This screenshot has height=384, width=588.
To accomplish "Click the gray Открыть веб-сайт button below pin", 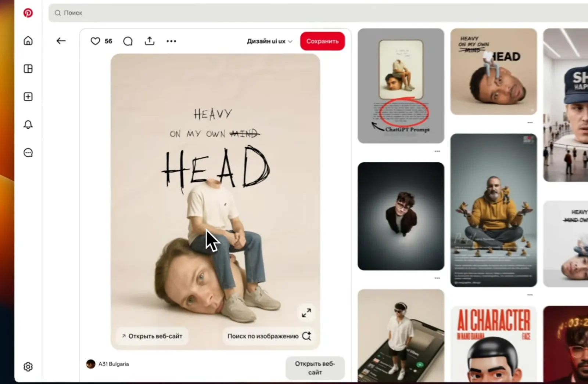I will point(315,368).
